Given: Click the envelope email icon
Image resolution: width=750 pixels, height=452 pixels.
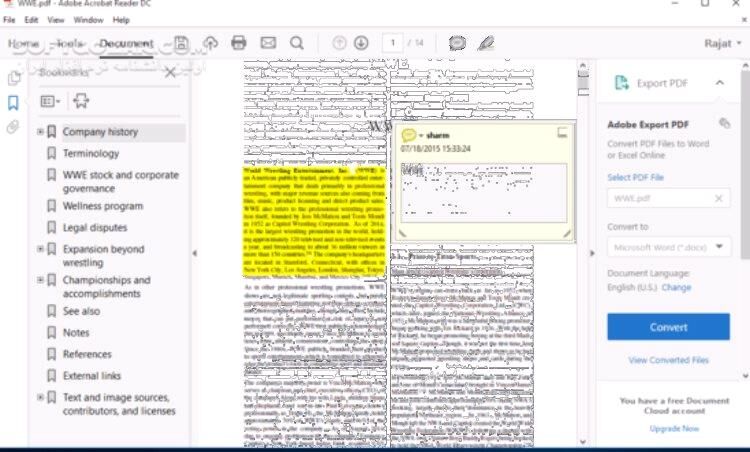Looking at the screenshot, I should (x=268, y=43).
